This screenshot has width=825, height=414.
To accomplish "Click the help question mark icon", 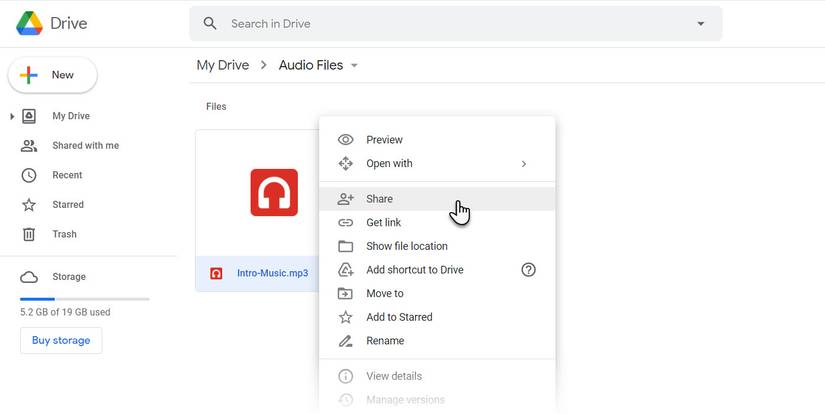I will [x=528, y=270].
